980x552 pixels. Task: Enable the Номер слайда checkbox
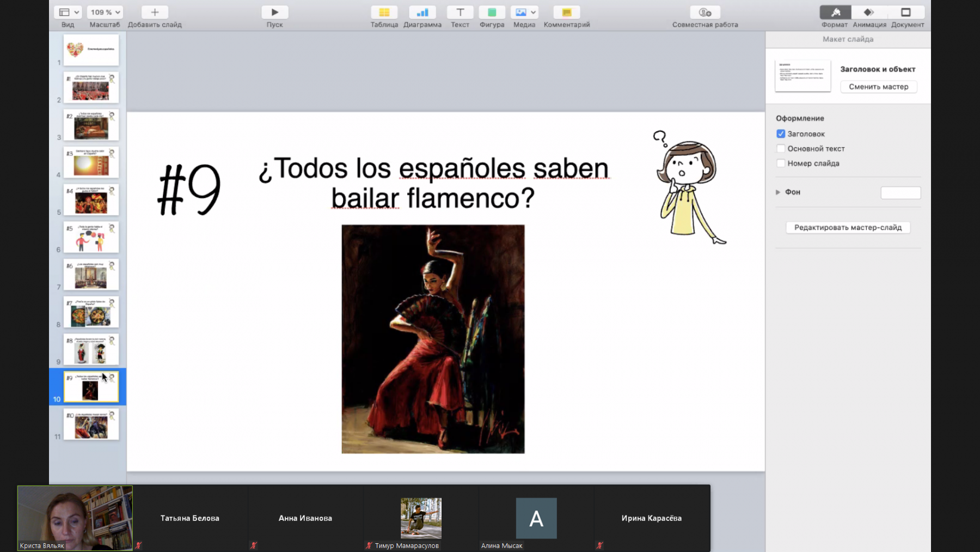click(x=781, y=163)
